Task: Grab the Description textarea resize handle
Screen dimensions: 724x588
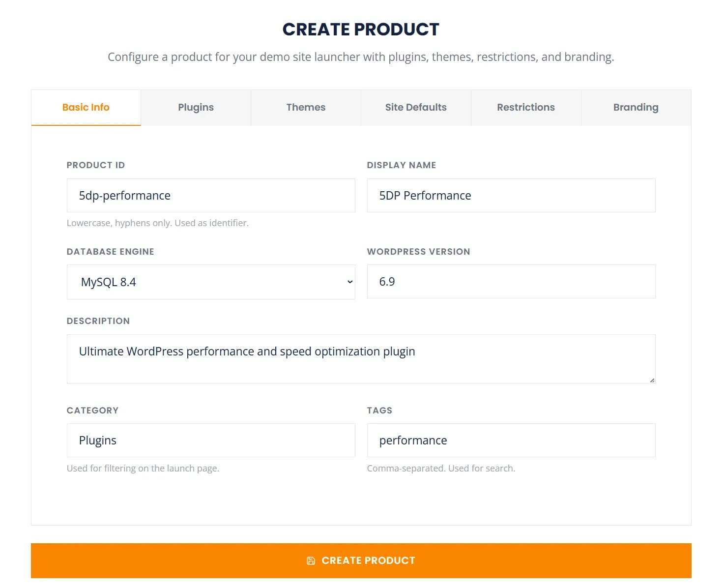Action: tap(652, 380)
